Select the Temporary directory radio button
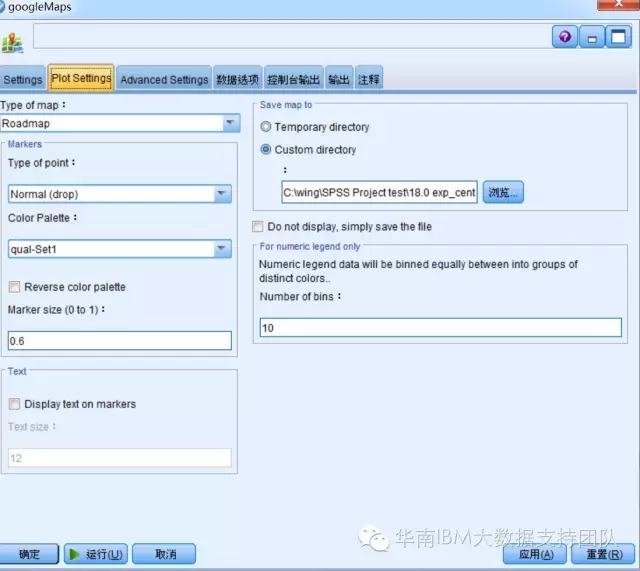 pos(266,127)
